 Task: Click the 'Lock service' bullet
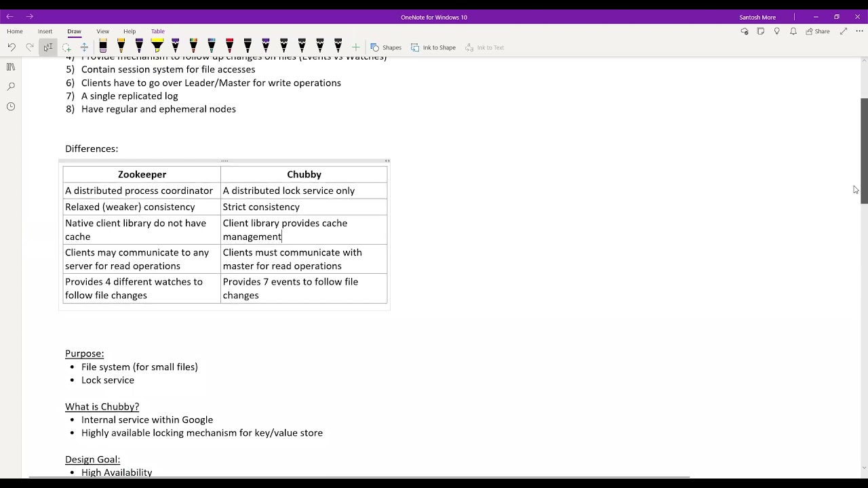108,380
